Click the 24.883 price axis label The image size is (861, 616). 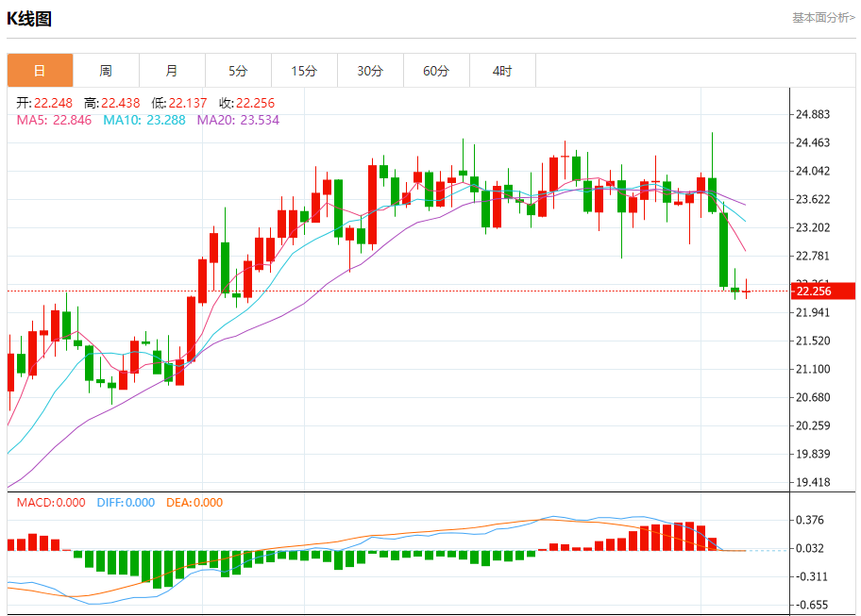pyautogui.click(x=813, y=114)
